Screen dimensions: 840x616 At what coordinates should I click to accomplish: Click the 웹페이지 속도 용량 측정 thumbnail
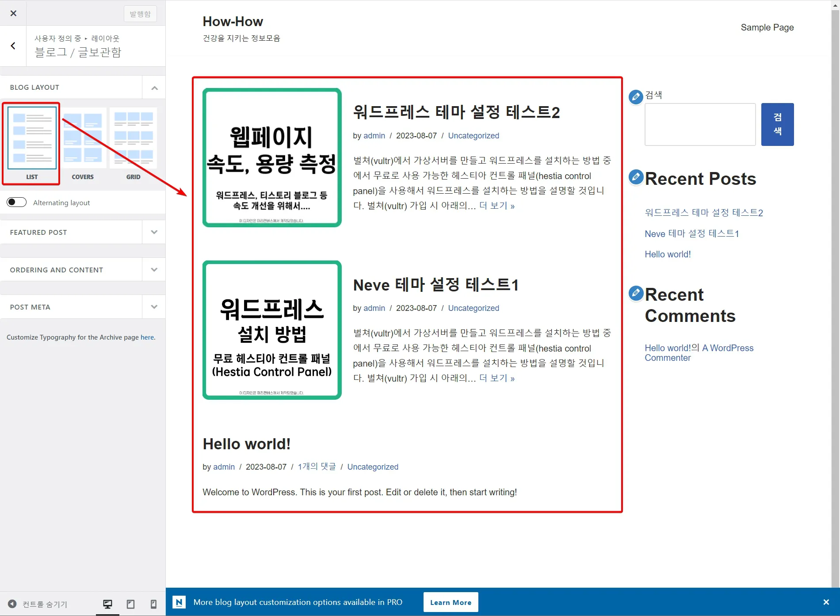(272, 157)
